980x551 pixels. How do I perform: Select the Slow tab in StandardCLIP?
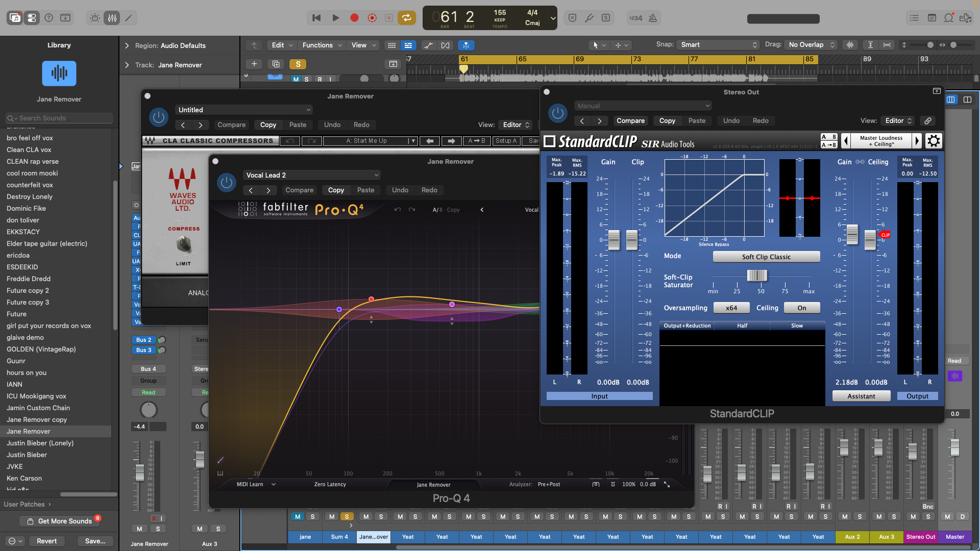(x=797, y=325)
